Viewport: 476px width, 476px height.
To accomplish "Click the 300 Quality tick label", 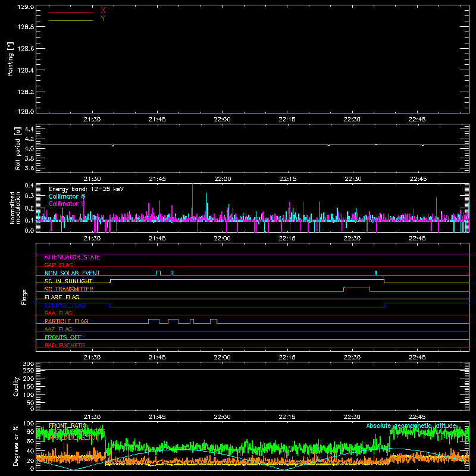I will 29,364.
